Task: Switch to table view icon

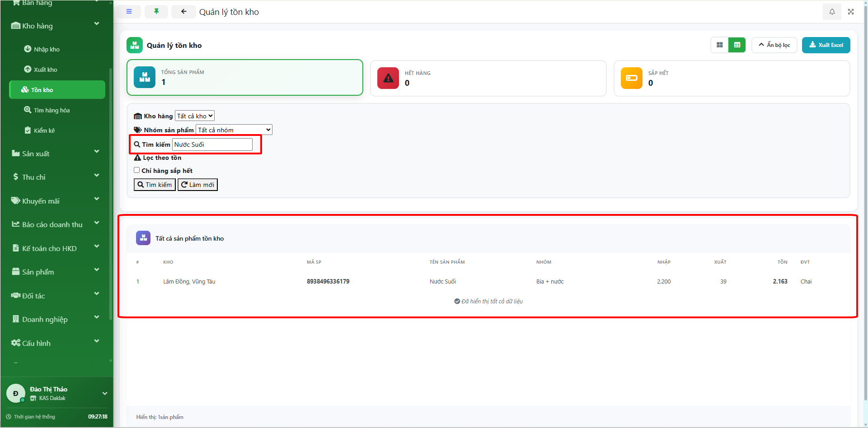Action: (x=737, y=45)
